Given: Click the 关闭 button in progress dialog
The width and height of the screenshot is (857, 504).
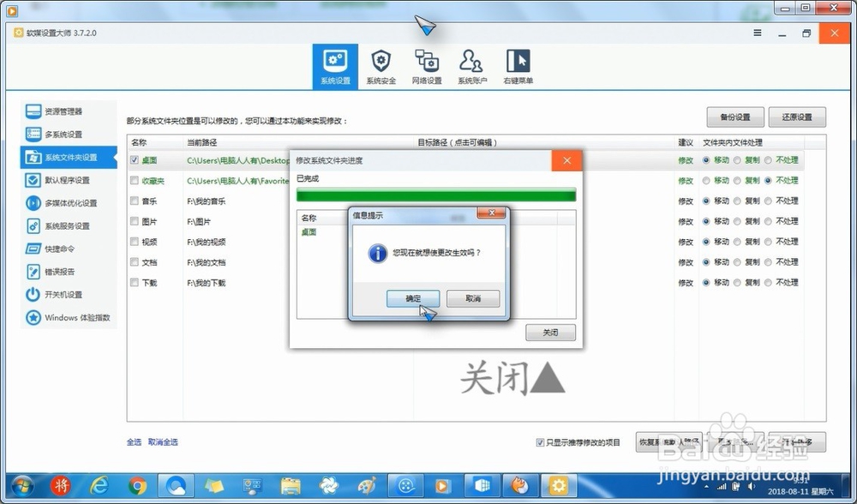Looking at the screenshot, I should click(550, 333).
